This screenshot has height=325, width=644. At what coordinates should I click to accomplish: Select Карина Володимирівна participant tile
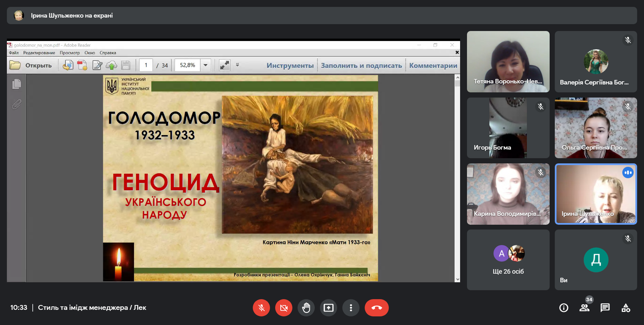click(508, 194)
